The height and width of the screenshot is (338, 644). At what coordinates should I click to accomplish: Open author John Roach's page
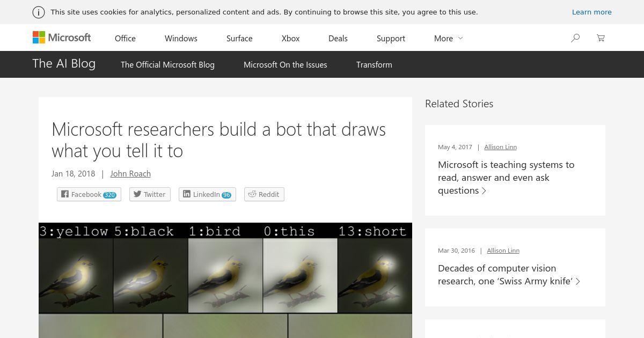[x=130, y=173]
